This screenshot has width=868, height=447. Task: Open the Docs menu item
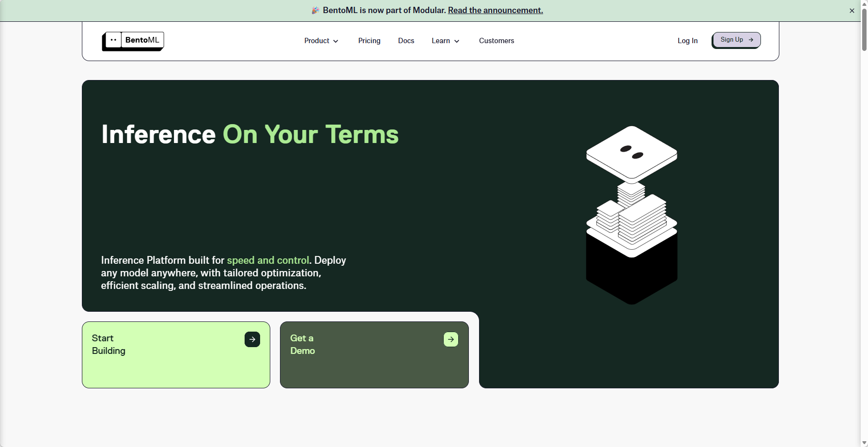click(x=406, y=41)
